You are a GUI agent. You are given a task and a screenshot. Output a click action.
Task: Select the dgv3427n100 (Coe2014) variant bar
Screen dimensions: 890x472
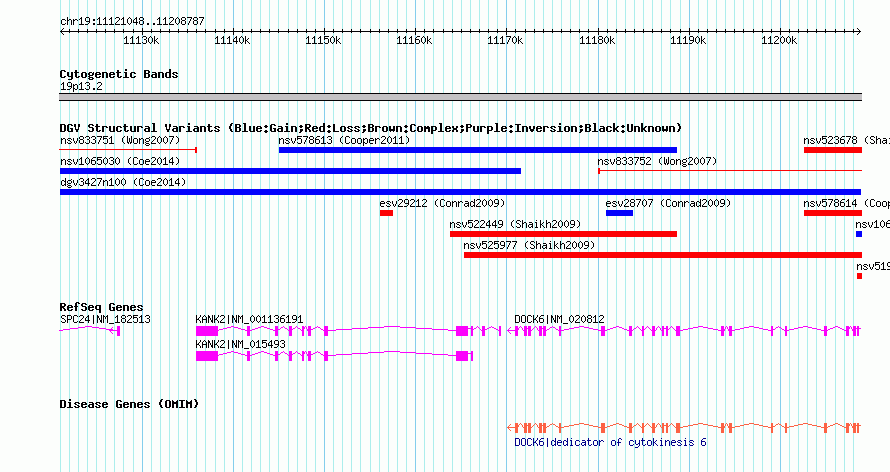tap(460, 192)
